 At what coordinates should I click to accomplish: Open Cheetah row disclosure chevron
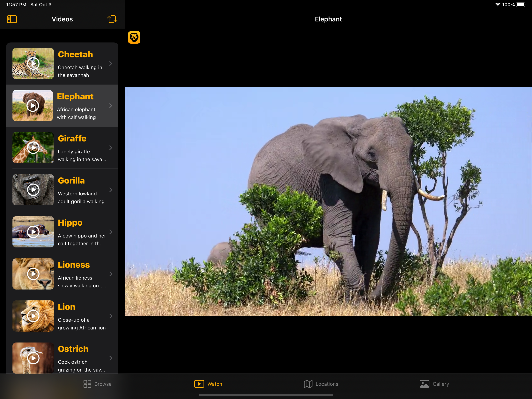[111, 64]
